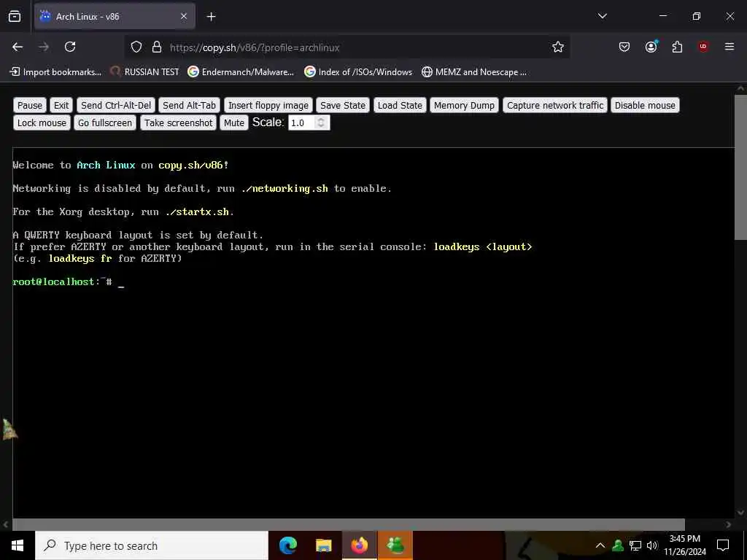Show hidden tray icons chevron
Viewport: 747px width, 560px height.
click(x=600, y=545)
